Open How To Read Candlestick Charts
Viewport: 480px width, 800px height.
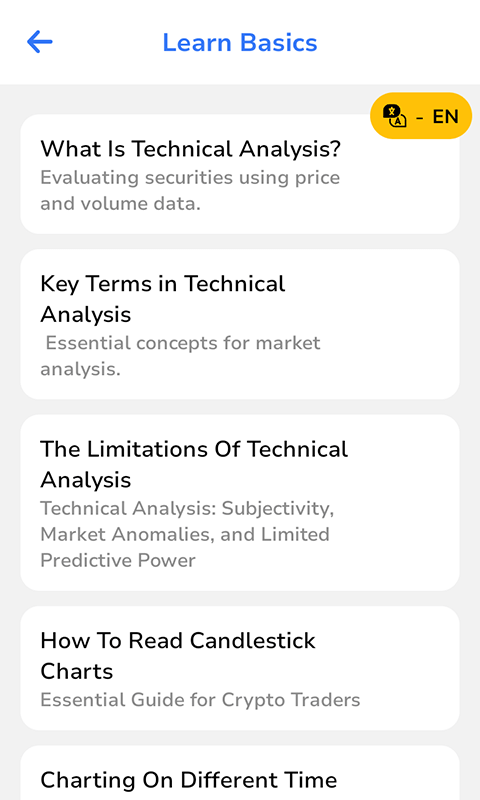(240, 668)
